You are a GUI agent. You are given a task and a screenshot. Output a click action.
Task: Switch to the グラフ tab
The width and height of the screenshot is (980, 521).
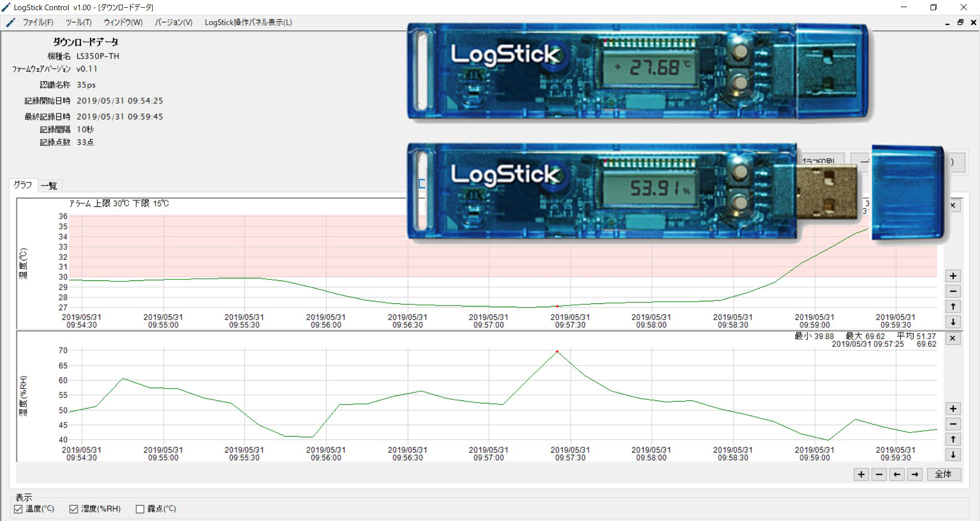[x=23, y=185]
